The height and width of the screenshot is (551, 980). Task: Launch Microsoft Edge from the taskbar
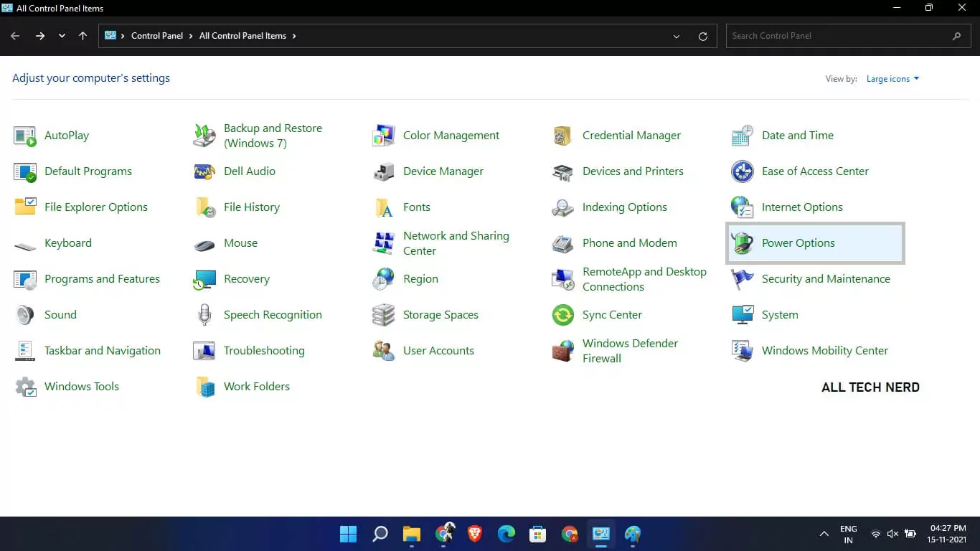coord(507,534)
